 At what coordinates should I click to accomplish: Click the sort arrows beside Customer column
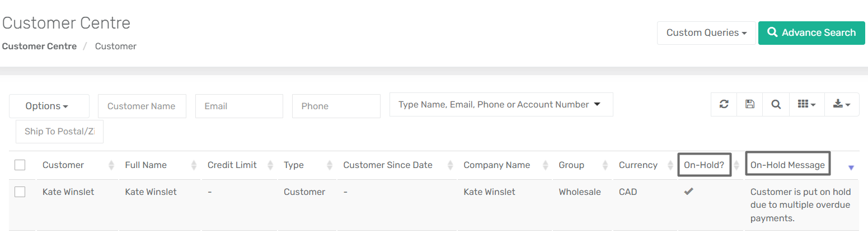click(111, 165)
